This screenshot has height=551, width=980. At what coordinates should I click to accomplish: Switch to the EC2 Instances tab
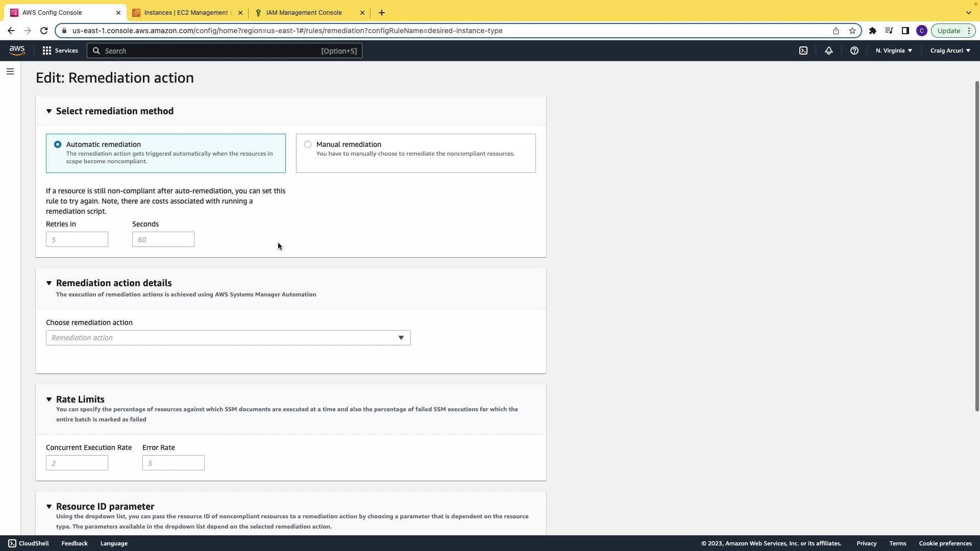pyautogui.click(x=187, y=13)
